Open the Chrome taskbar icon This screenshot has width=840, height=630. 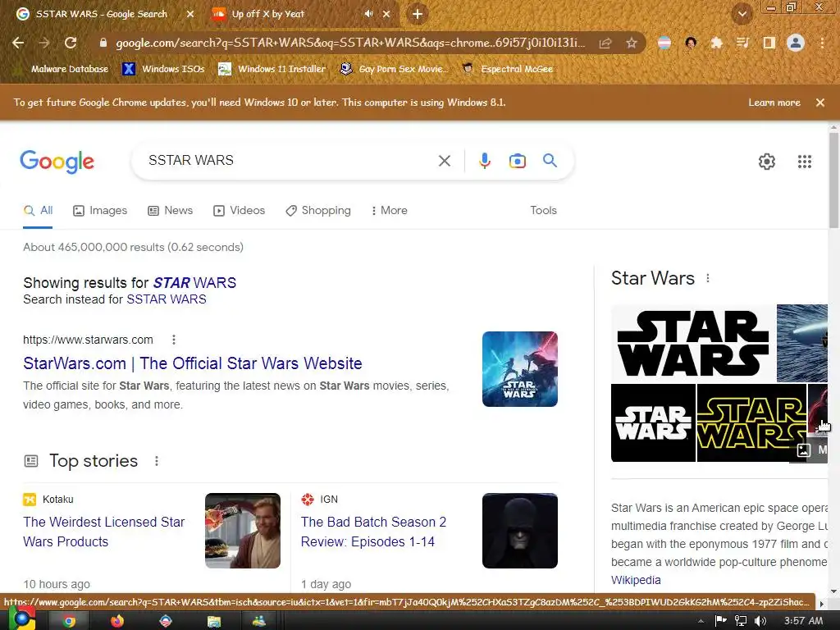(x=69, y=621)
